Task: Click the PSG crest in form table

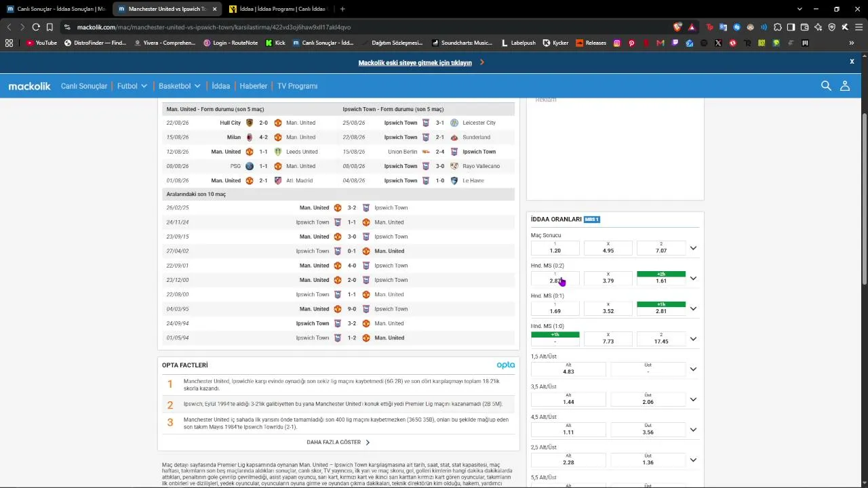Action: (250, 166)
